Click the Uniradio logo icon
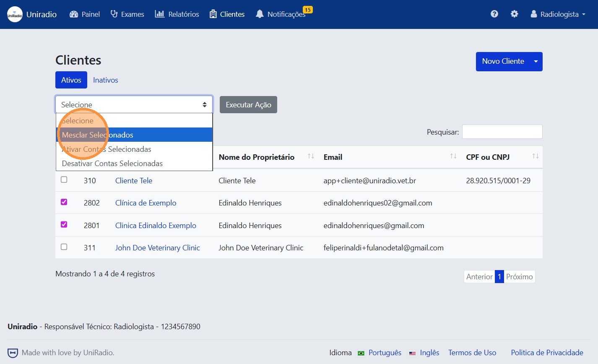The width and height of the screenshot is (598, 364). (x=15, y=14)
